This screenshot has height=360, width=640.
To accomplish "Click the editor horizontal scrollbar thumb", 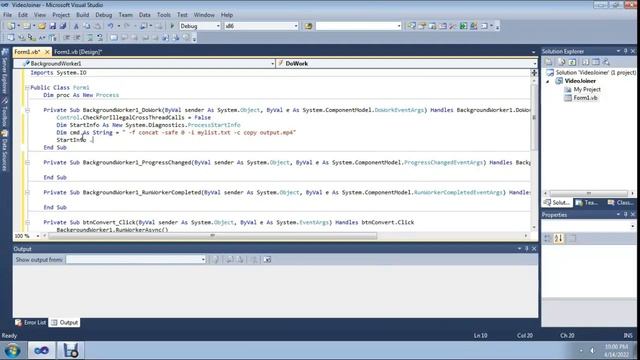I will [x=212, y=236].
